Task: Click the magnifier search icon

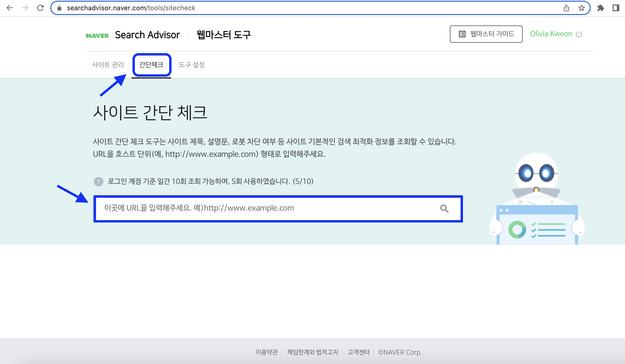Action: (x=444, y=209)
